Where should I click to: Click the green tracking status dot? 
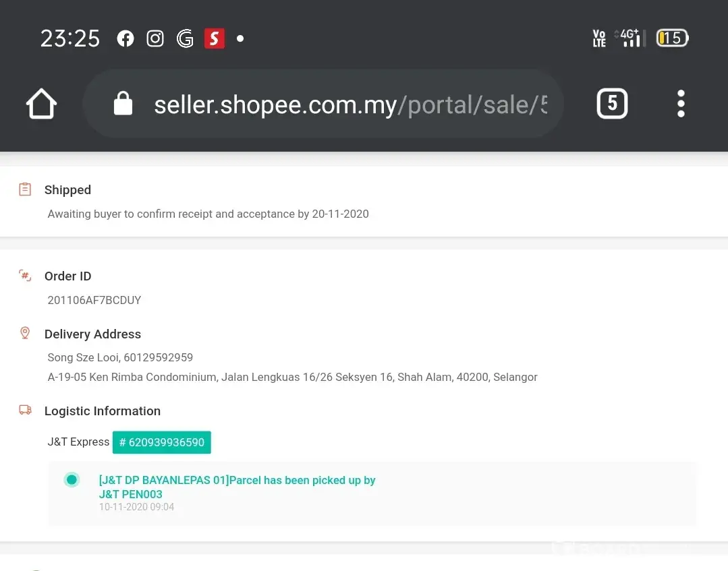click(x=72, y=480)
